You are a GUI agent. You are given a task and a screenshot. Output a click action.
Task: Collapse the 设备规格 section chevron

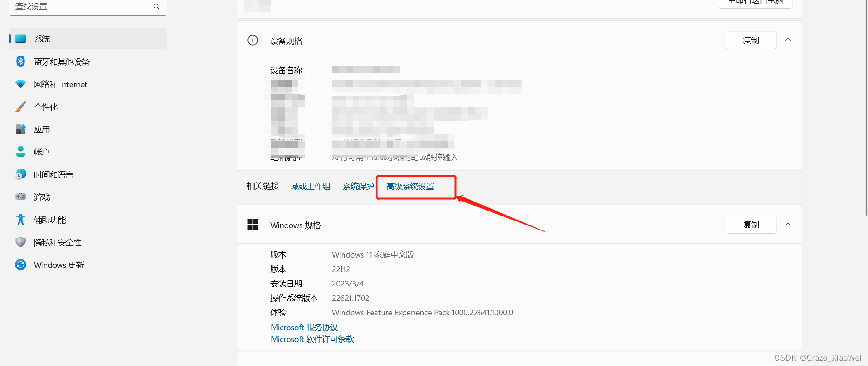pyautogui.click(x=788, y=40)
